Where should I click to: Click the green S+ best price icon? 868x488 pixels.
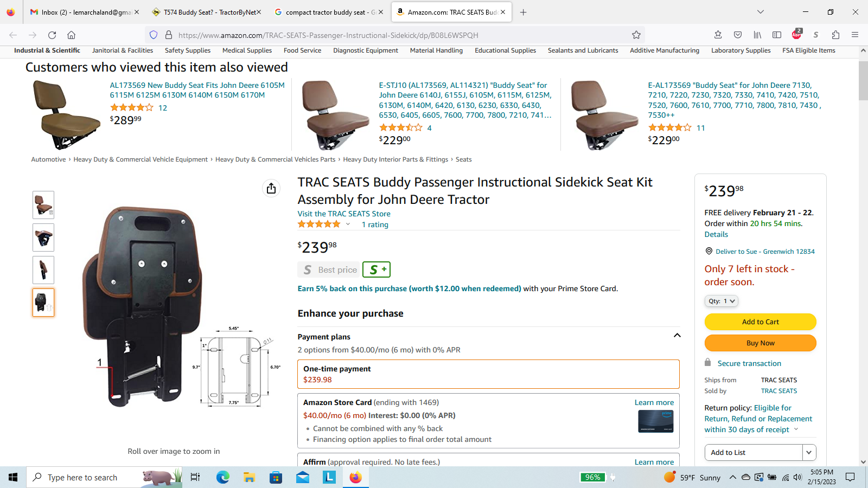[x=376, y=269]
